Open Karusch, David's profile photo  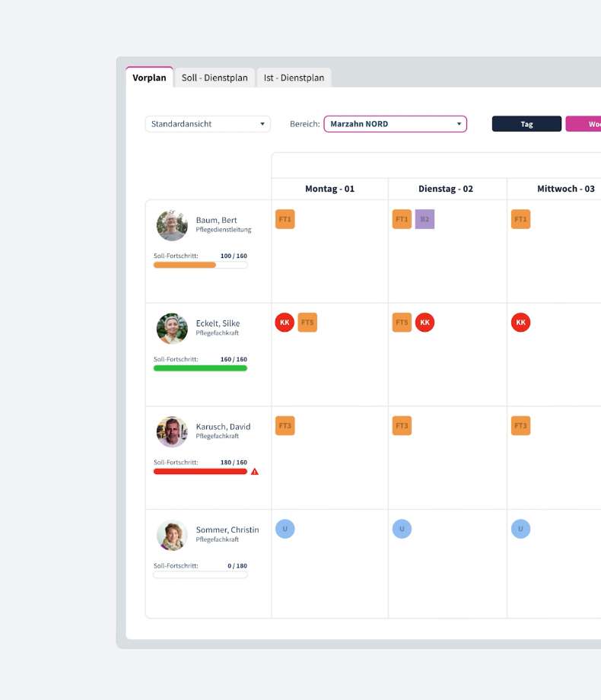172,431
